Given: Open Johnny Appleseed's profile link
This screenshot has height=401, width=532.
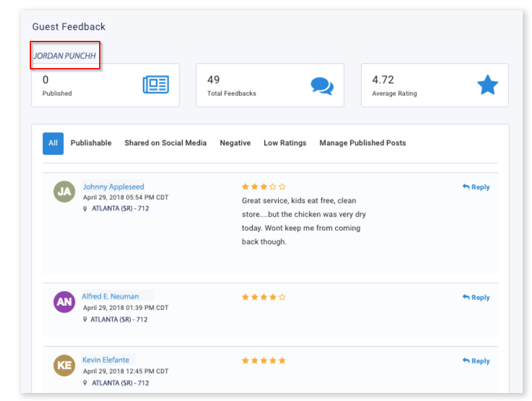Looking at the screenshot, I should pyautogui.click(x=113, y=186).
